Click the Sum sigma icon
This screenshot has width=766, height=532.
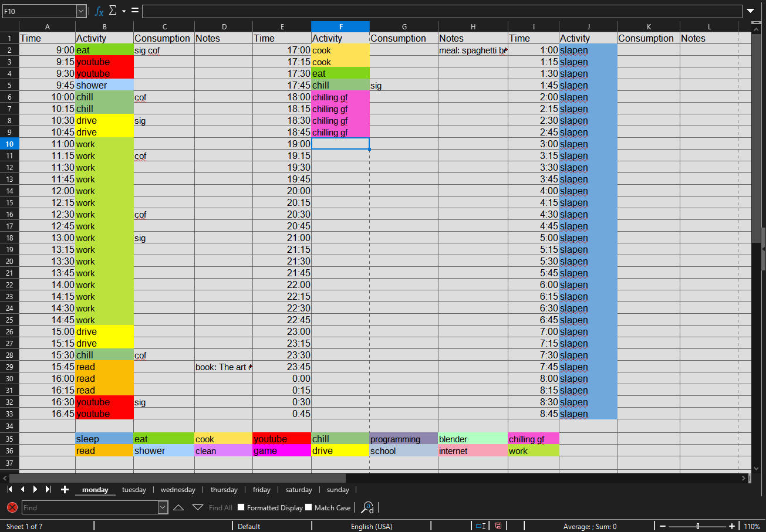(x=113, y=11)
